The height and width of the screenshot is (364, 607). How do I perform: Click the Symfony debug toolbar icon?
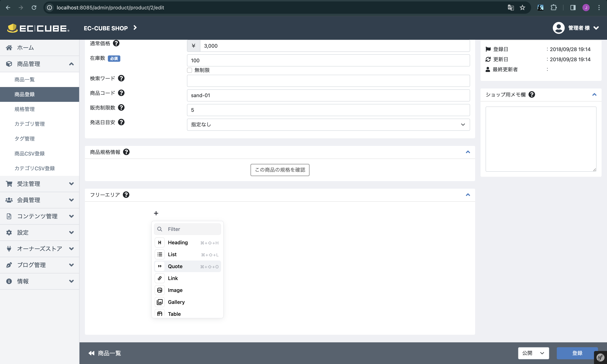pyautogui.click(x=600, y=358)
